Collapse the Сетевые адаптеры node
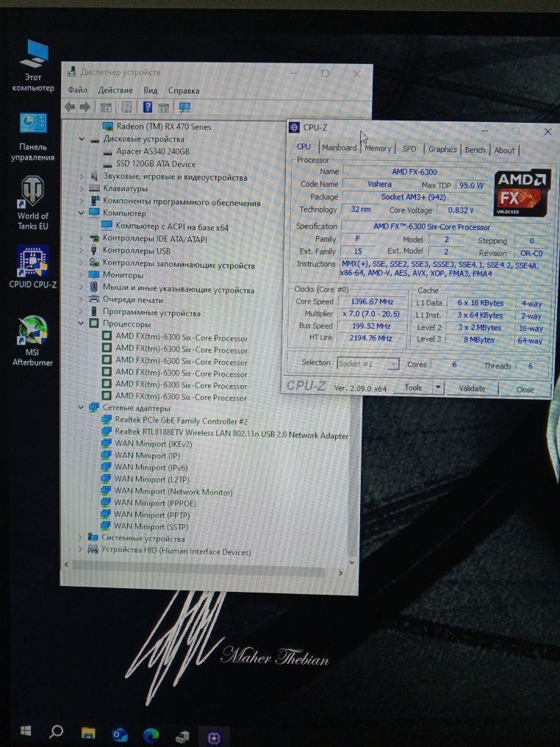The height and width of the screenshot is (747, 560). 81,408
